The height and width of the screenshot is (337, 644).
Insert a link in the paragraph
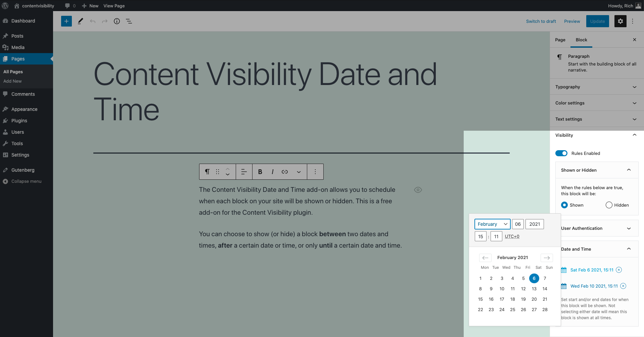(x=285, y=172)
